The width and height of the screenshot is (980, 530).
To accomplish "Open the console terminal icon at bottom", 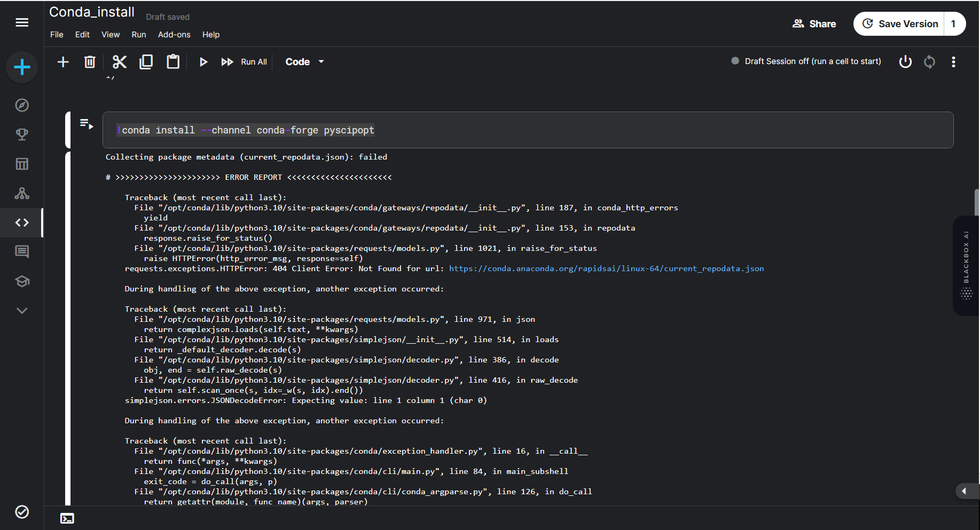I will 67,518.
